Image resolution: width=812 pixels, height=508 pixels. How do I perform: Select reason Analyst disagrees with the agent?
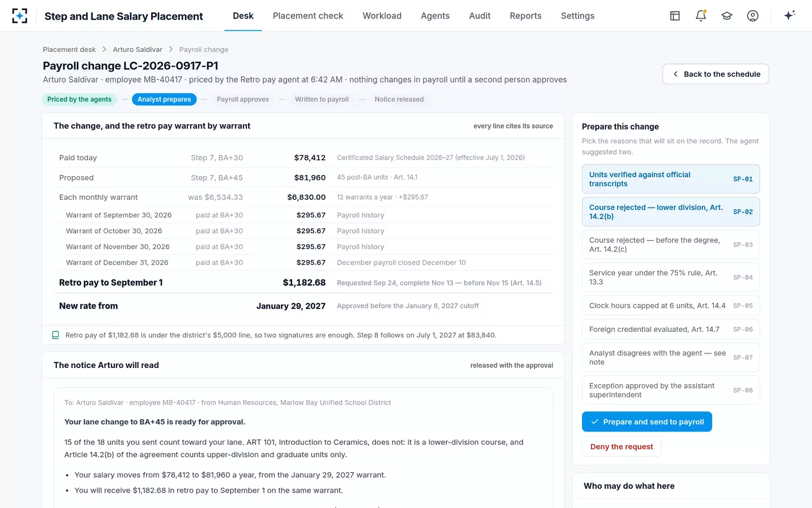[x=671, y=357]
